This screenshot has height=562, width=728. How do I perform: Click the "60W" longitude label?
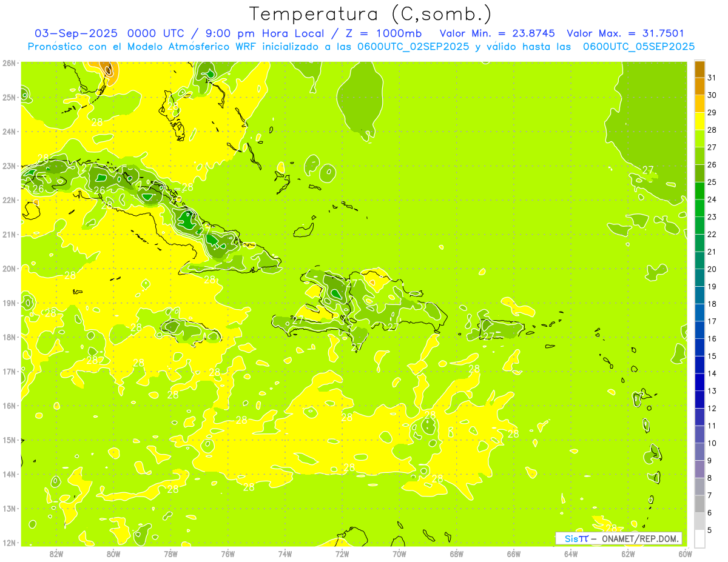pyautogui.click(x=686, y=554)
